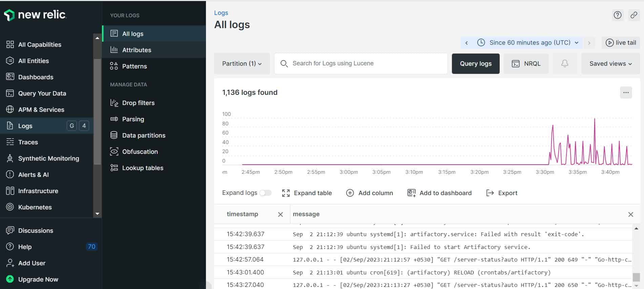Click the Add User icon
The image size is (644, 289).
(x=10, y=263)
